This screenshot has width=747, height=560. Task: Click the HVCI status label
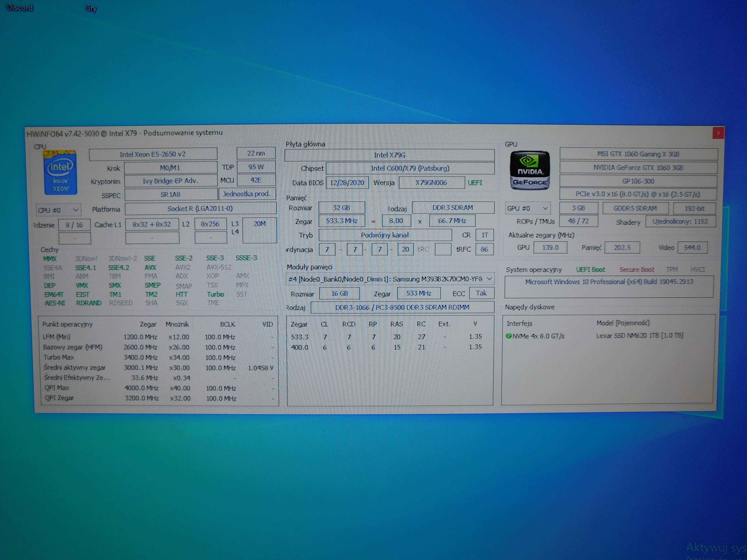(x=698, y=269)
